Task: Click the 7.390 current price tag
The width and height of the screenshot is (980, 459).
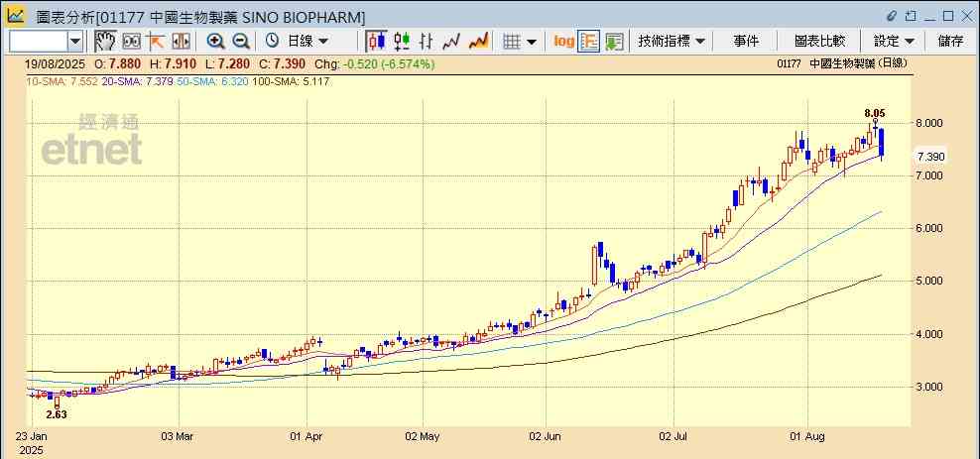Action: tap(930, 156)
